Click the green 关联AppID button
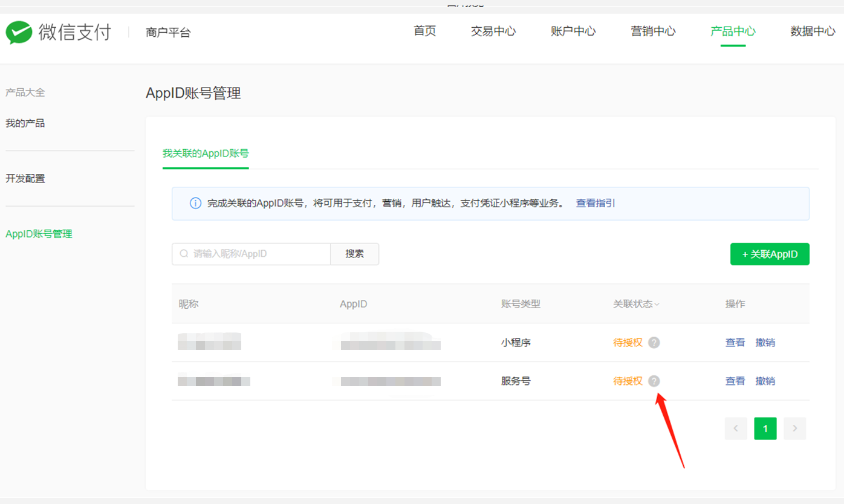 [x=770, y=254]
